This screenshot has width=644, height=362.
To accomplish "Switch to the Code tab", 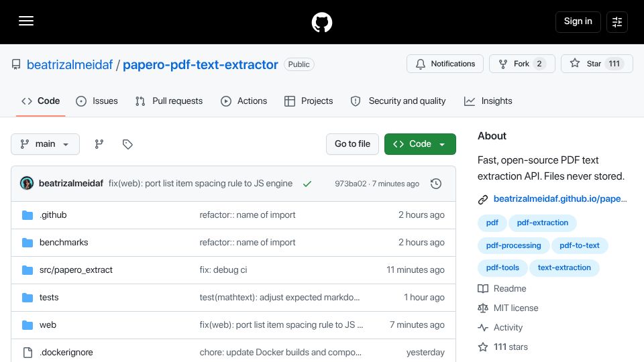I will point(41,101).
